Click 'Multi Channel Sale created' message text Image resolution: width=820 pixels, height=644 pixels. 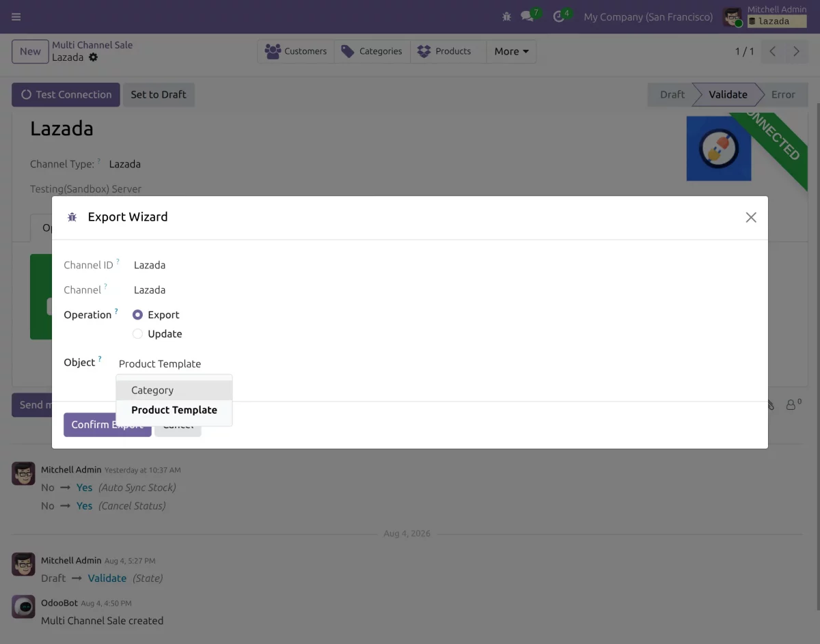click(102, 621)
